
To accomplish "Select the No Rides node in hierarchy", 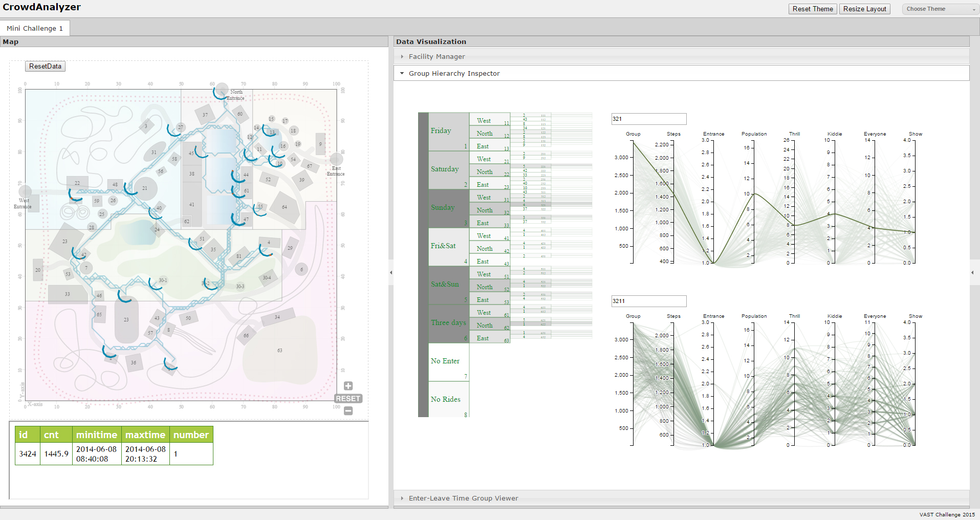I will coord(449,399).
